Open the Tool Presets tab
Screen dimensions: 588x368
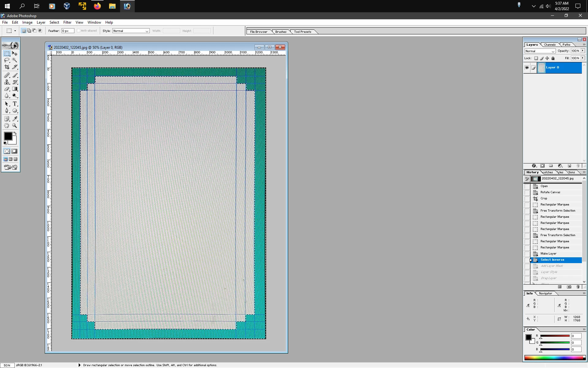pos(302,32)
